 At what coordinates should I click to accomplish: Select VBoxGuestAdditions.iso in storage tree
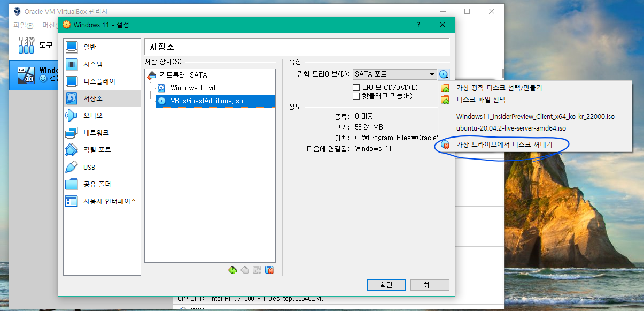(x=215, y=101)
